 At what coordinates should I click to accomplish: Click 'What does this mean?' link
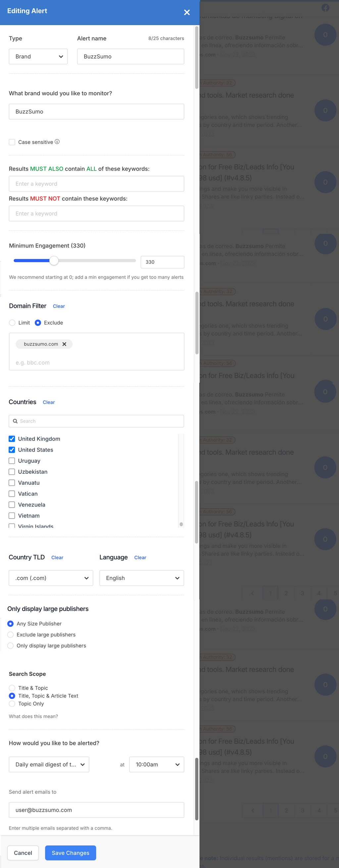pyautogui.click(x=33, y=716)
